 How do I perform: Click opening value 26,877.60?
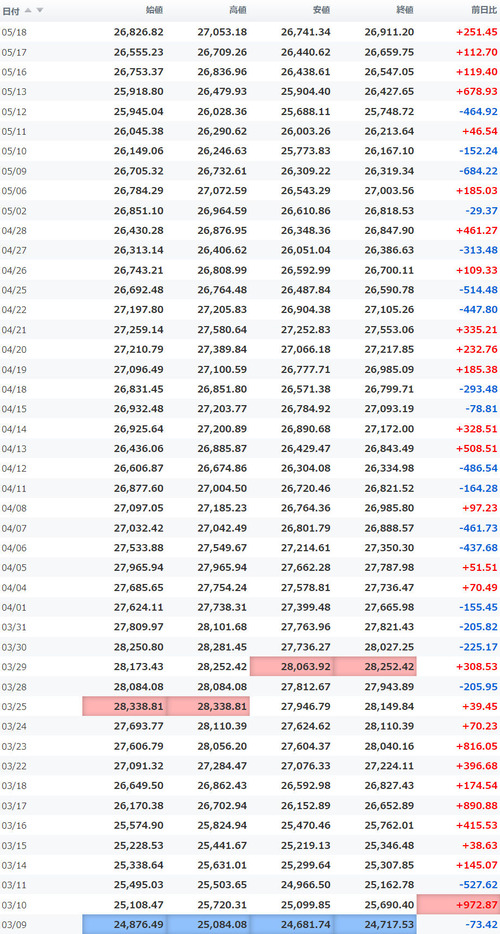click(139, 488)
